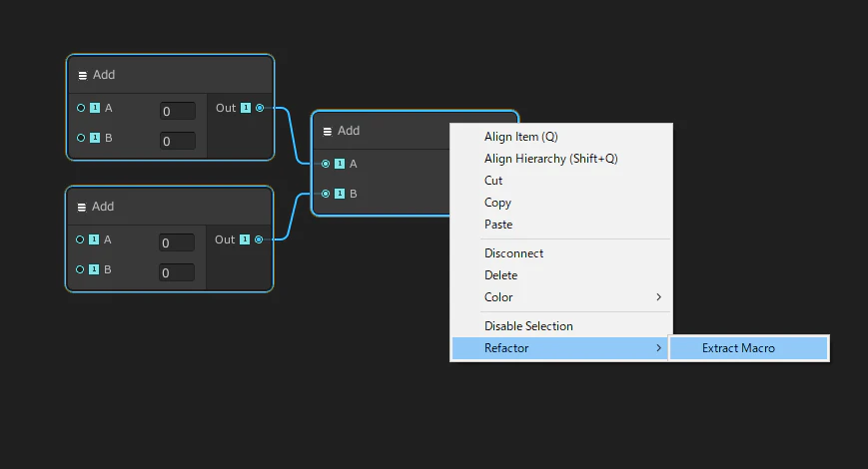Click the title of the right Add node
Screen dimensions: 868x469
tap(349, 131)
